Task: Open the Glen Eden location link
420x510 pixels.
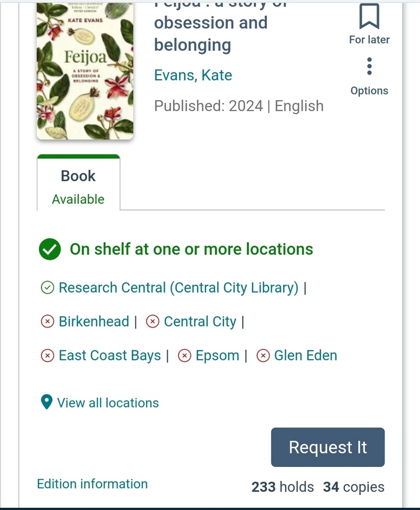Action: click(x=306, y=355)
